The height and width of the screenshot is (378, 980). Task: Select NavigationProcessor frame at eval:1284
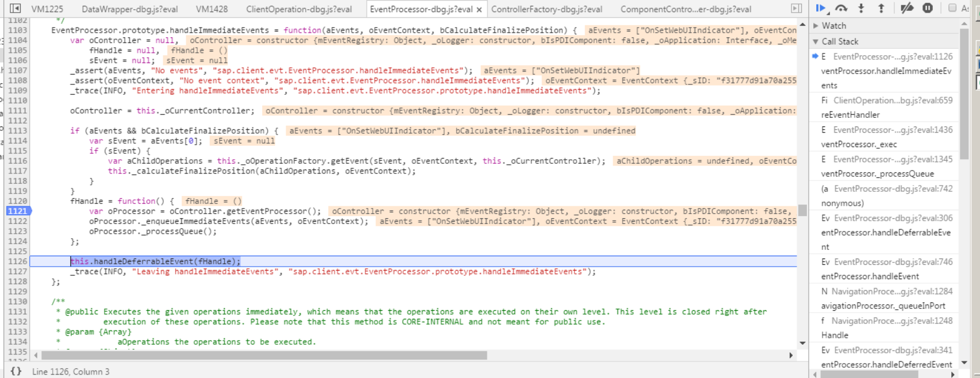[885, 298]
